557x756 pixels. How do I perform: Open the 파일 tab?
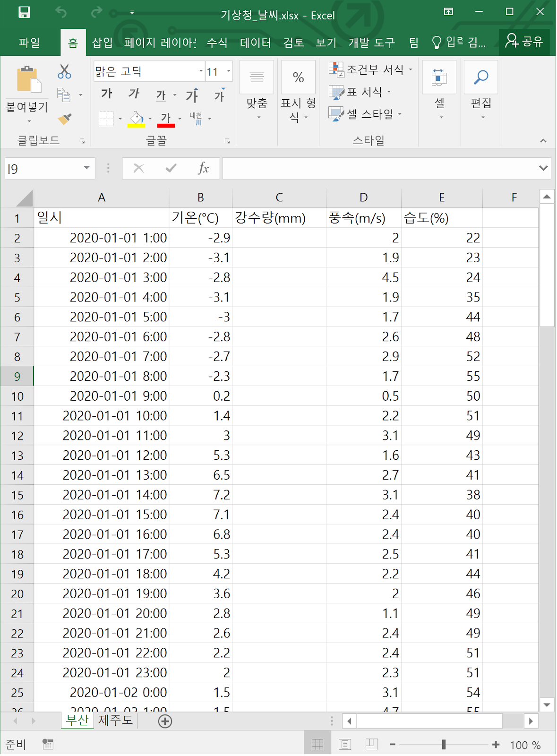coord(29,43)
